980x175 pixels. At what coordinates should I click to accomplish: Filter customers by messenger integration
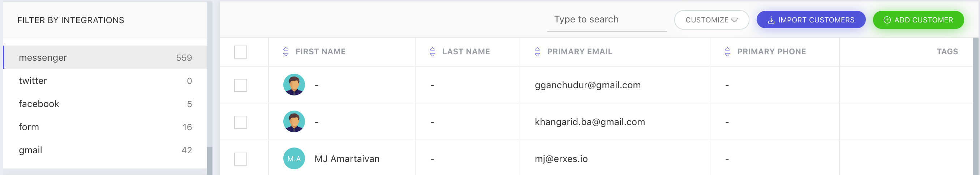[105, 57]
